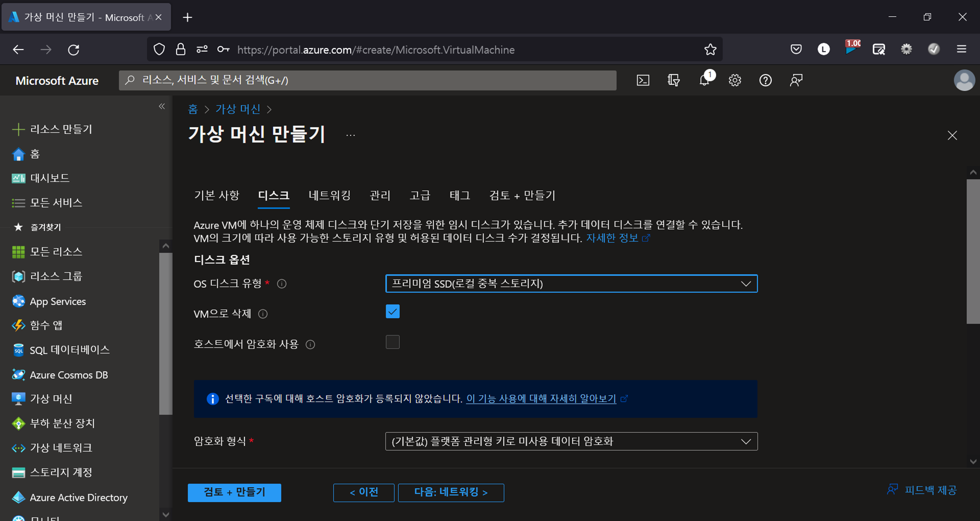Reload the browser page
Viewport: 980px width, 521px height.
pos(73,50)
